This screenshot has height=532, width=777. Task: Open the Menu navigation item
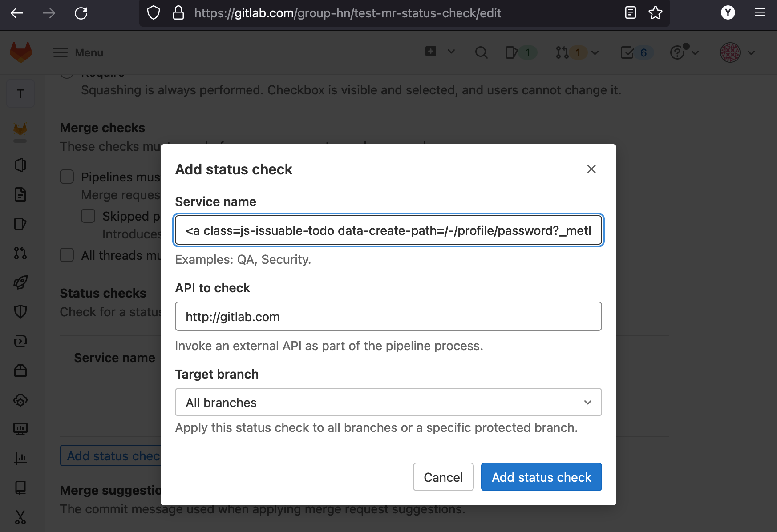click(78, 52)
